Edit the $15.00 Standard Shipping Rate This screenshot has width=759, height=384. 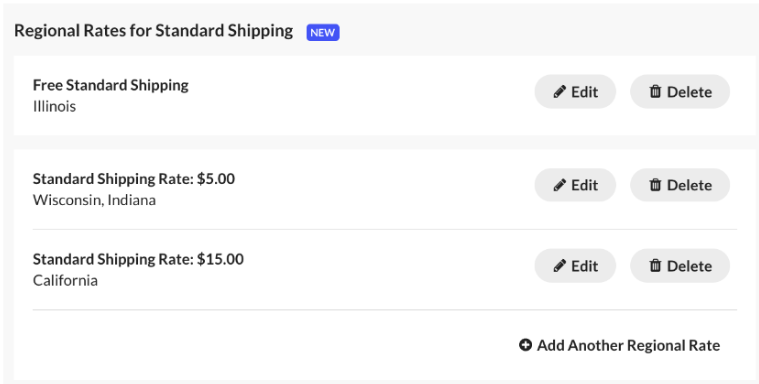pyautogui.click(x=575, y=265)
